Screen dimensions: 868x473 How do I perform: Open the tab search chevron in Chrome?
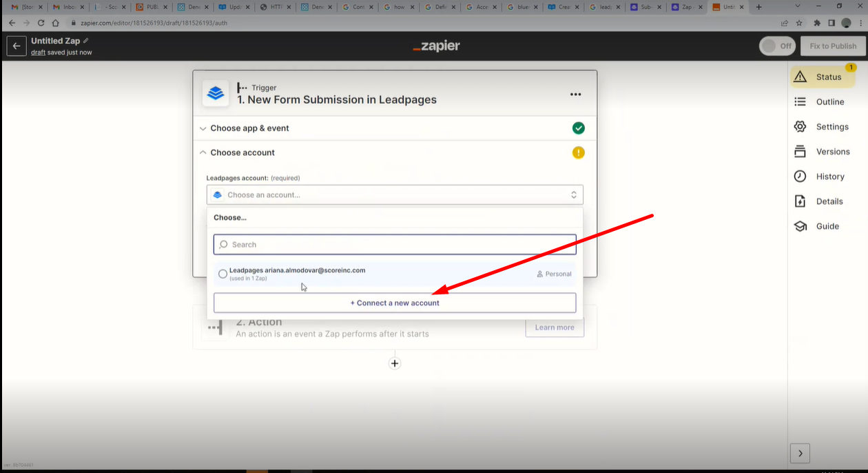798,6
